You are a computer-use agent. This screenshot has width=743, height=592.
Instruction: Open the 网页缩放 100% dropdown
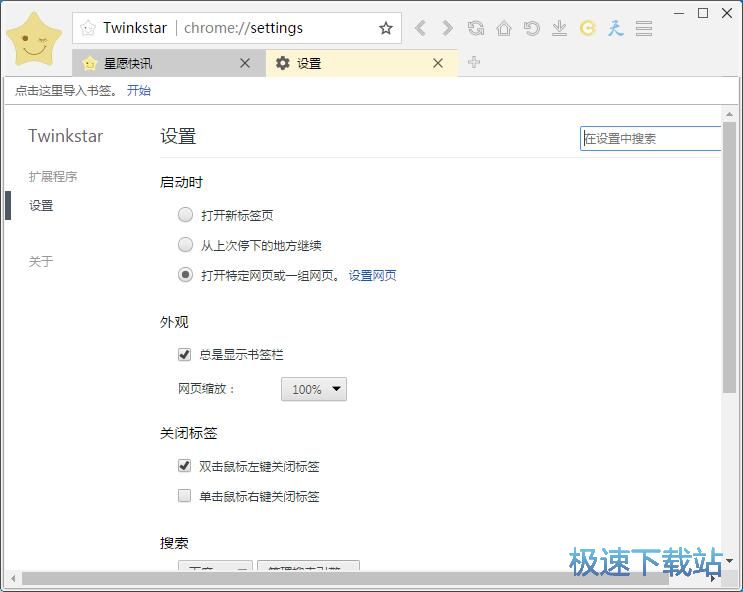(314, 389)
